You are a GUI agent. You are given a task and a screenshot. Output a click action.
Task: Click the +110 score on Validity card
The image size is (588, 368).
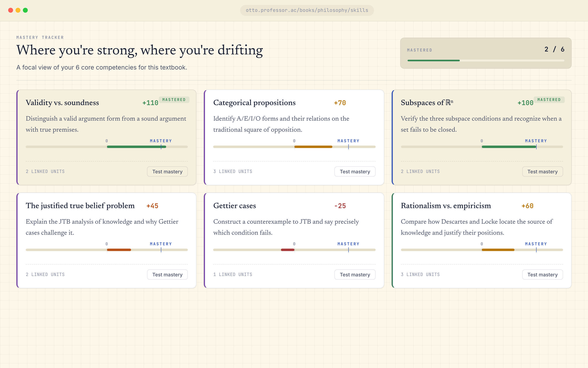[x=150, y=103]
